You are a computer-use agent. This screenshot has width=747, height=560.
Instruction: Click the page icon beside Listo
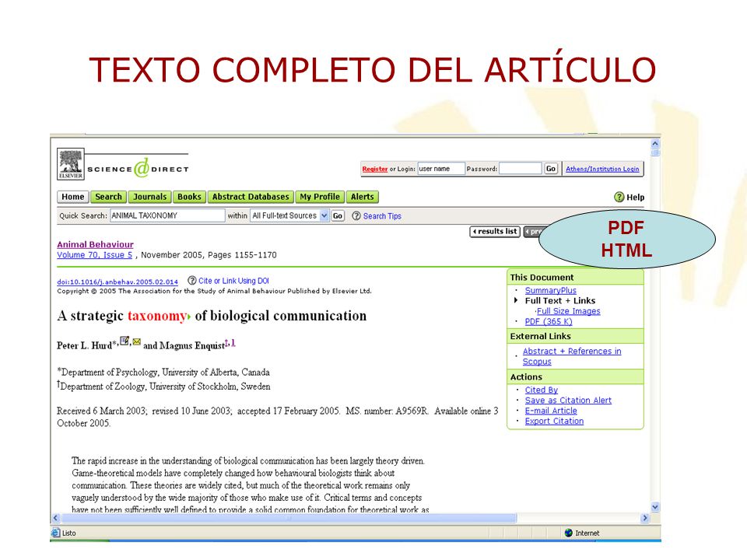tap(56, 533)
